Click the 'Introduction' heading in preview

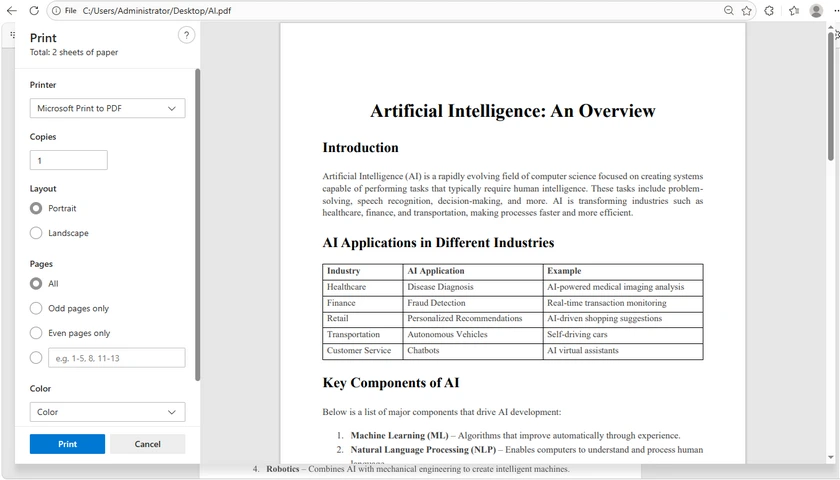tap(361, 148)
